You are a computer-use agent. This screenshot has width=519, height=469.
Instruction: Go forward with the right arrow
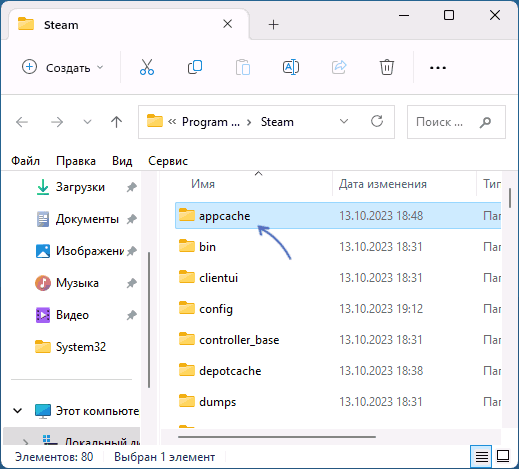(57, 122)
